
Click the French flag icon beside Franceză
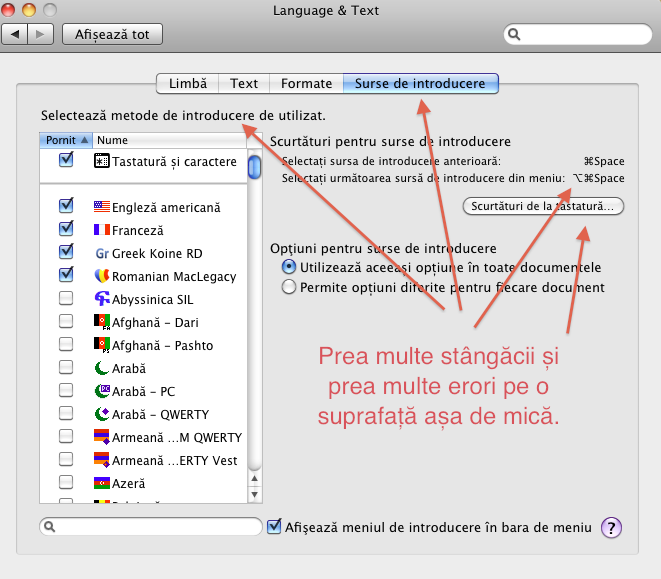(x=102, y=229)
